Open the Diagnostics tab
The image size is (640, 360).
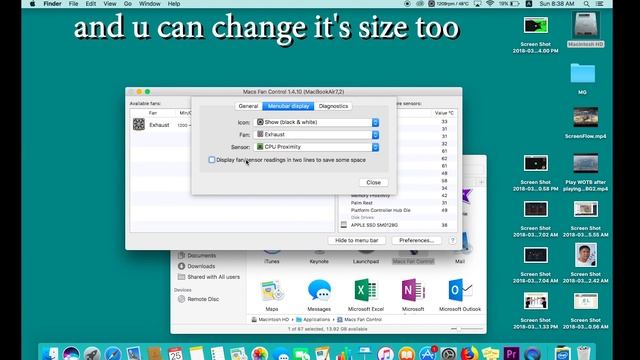(x=333, y=106)
